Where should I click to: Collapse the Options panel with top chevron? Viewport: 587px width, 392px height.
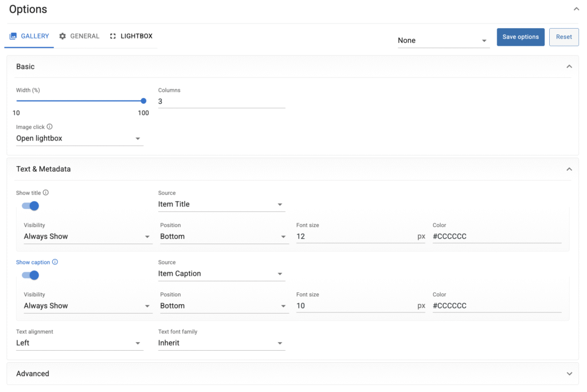click(x=576, y=9)
